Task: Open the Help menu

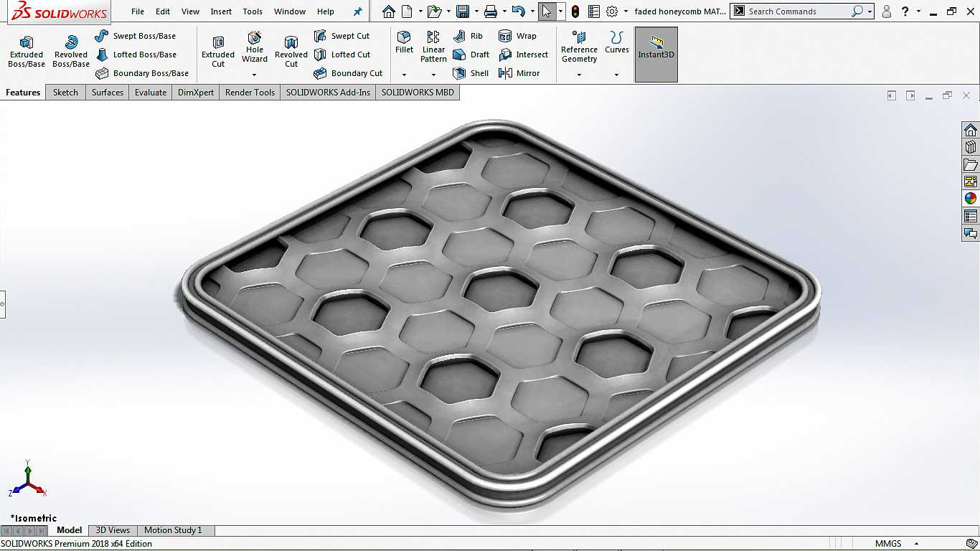Action: click(326, 11)
